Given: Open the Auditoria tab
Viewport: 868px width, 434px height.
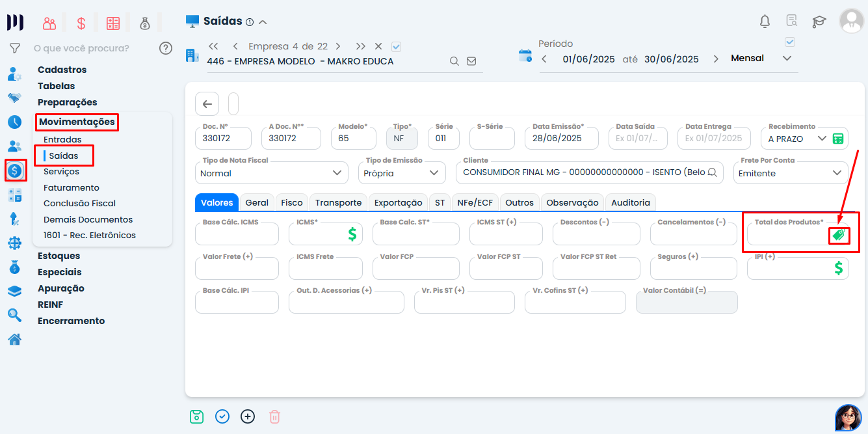Looking at the screenshot, I should point(630,202).
